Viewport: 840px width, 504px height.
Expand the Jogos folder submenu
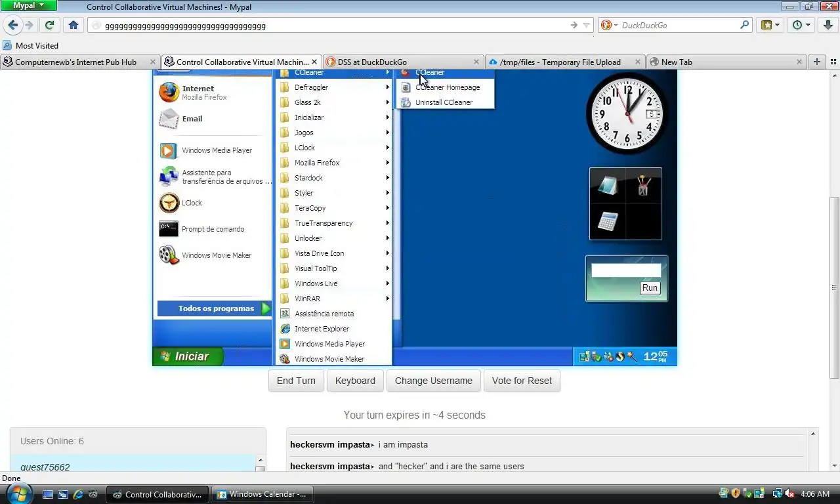click(333, 133)
